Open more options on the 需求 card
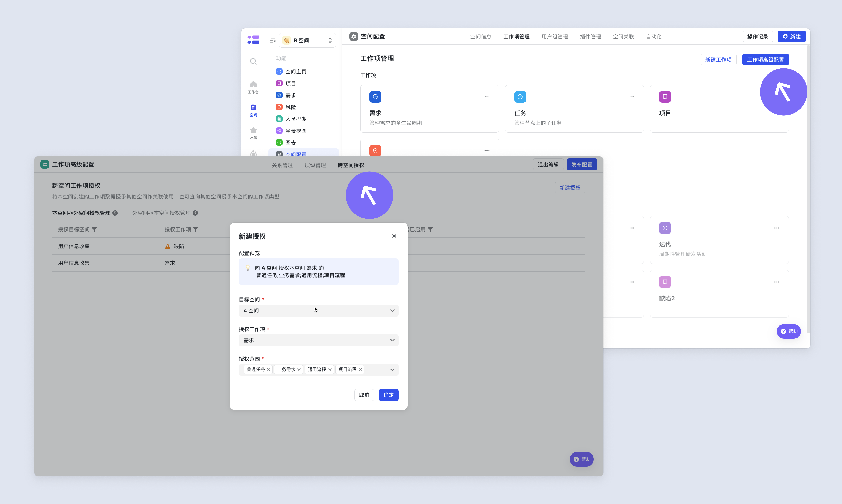842x504 pixels. (487, 97)
